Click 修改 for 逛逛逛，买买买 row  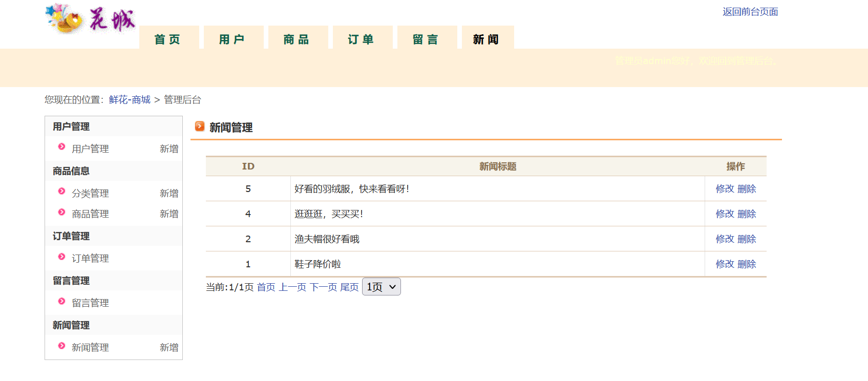point(725,214)
